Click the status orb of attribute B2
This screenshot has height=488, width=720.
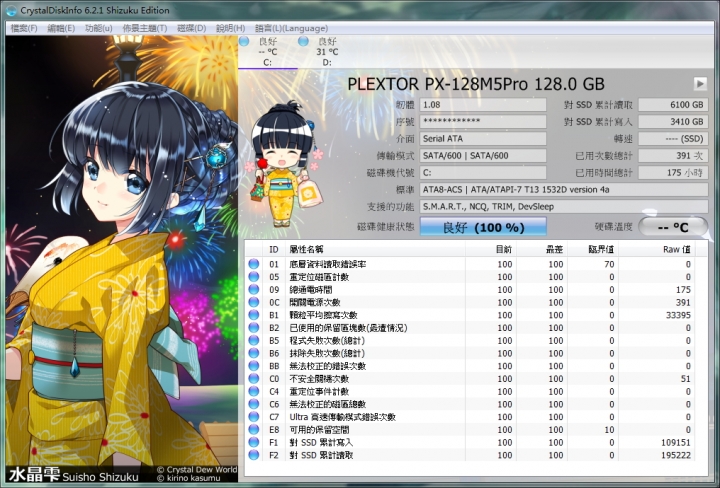click(x=253, y=328)
